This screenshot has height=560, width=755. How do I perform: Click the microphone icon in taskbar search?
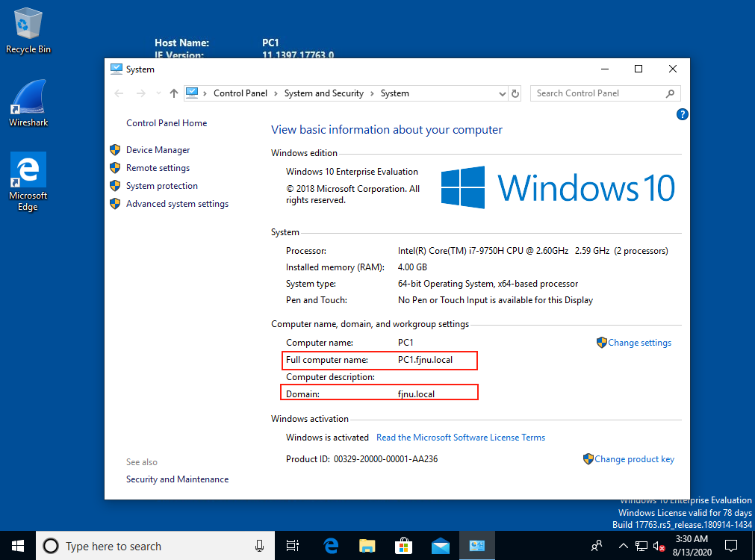(260, 546)
